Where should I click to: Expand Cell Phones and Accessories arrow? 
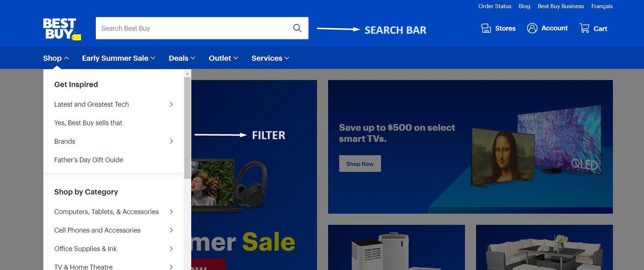171,230
